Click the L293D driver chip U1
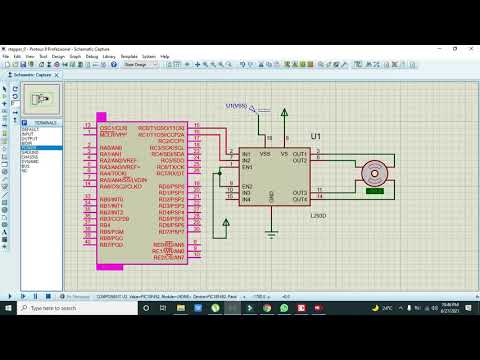The width and height of the screenshot is (480, 360). [x=275, y=177]
